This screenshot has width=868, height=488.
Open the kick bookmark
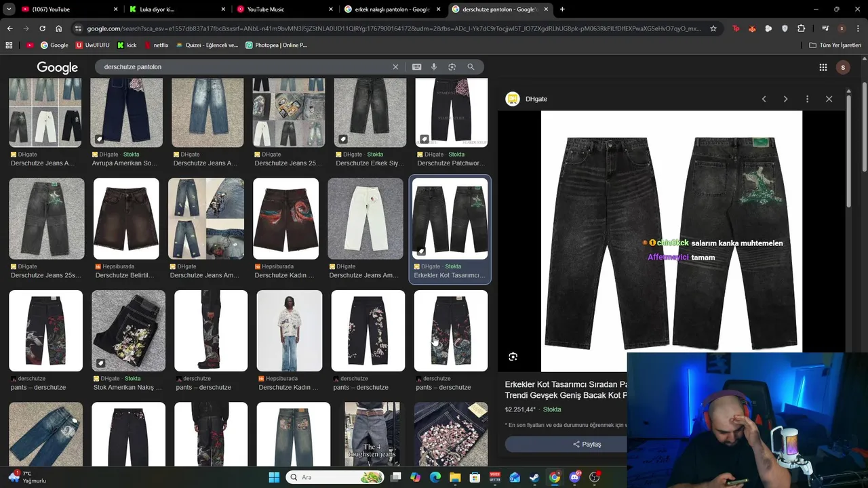point(127,45)
